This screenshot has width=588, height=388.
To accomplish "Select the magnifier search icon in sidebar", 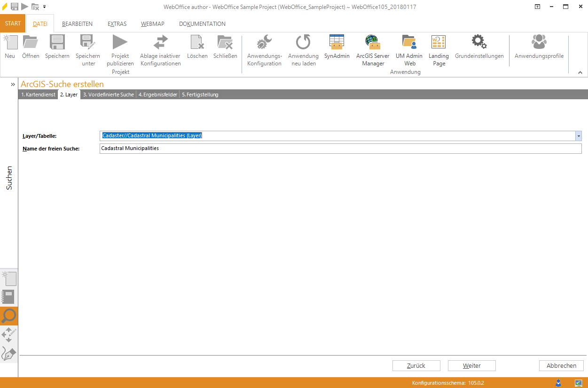I will coord(9,316).
